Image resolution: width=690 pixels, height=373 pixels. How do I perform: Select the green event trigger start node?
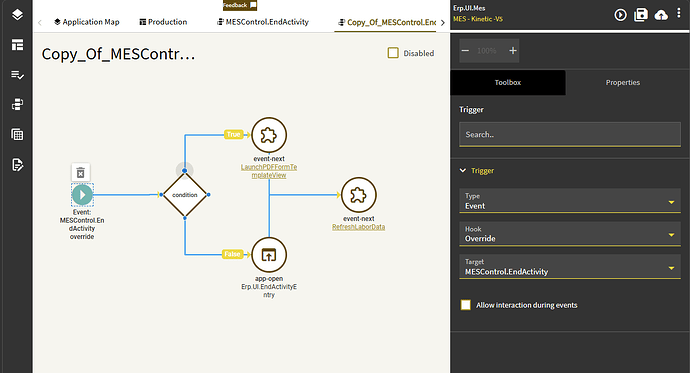click(x=82, y=195)
